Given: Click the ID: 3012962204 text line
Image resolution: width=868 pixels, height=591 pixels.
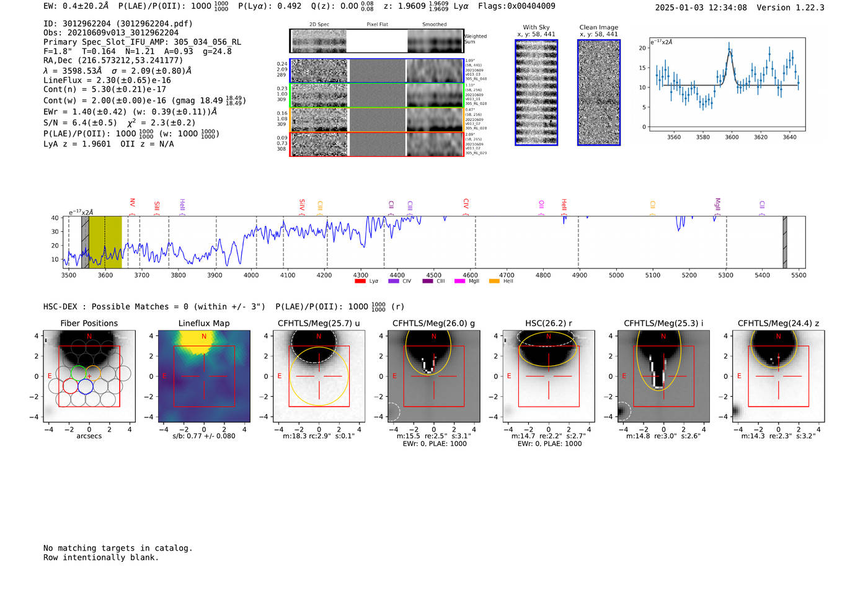Looking at the screenshot, I should click(x=118, y=24).
